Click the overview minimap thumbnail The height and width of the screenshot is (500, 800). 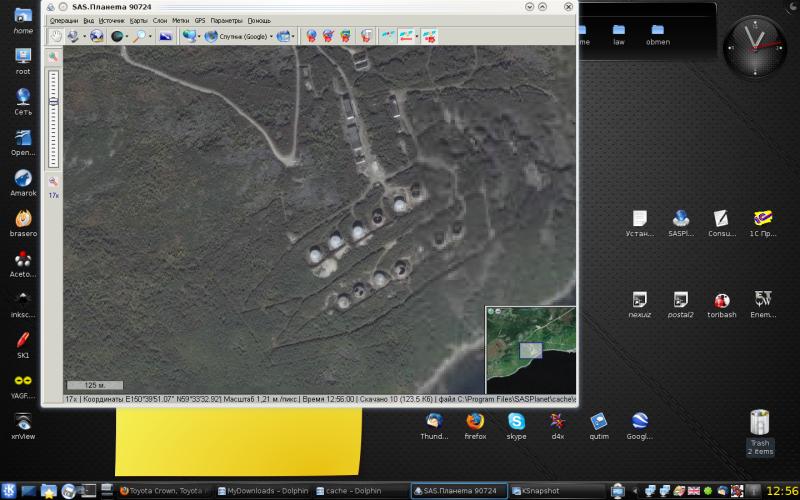[531, 350]
